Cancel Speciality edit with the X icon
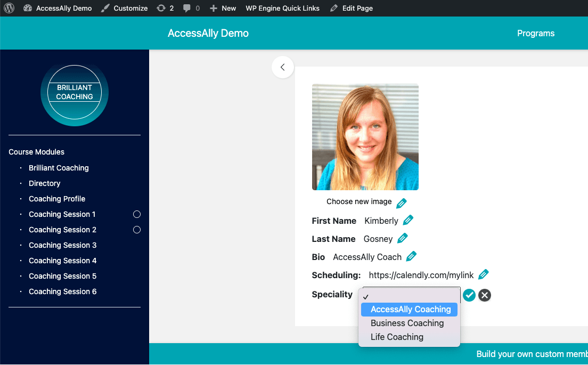This screenshot has width=588, height=365. click(x=485, y=295)
